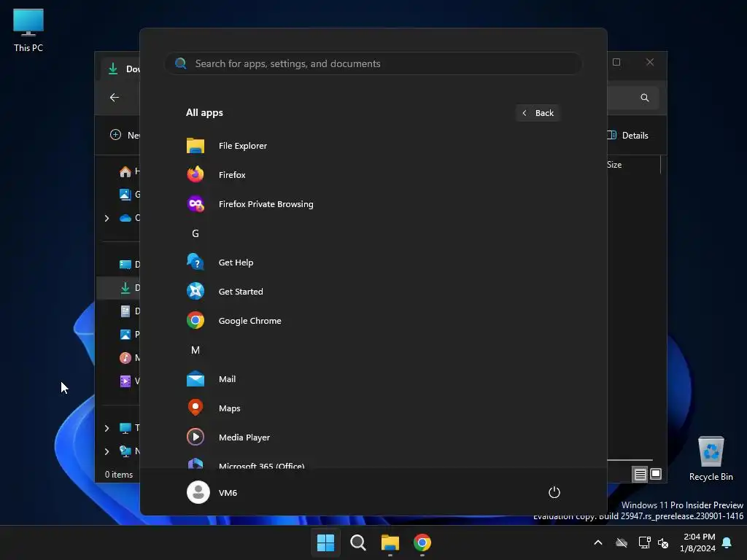The width and height of the screenshot is (747, 560).
Task: Open taskbar Search
Action: (357, 542)
